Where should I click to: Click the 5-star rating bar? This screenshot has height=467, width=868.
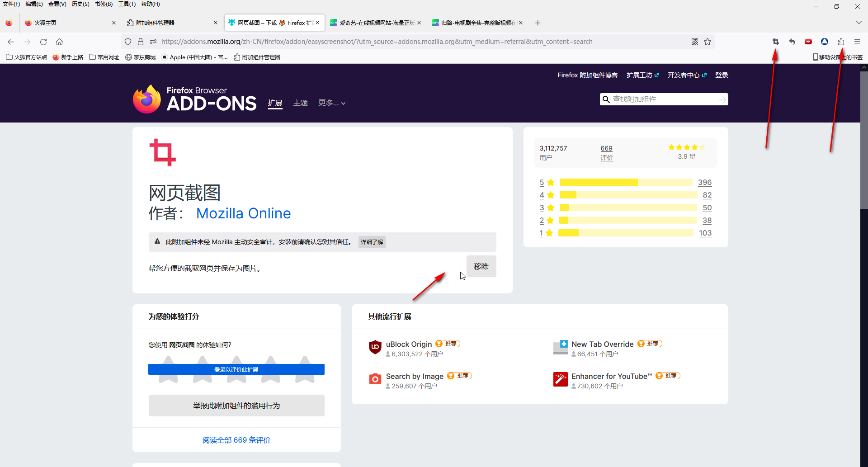click(626, 182)
